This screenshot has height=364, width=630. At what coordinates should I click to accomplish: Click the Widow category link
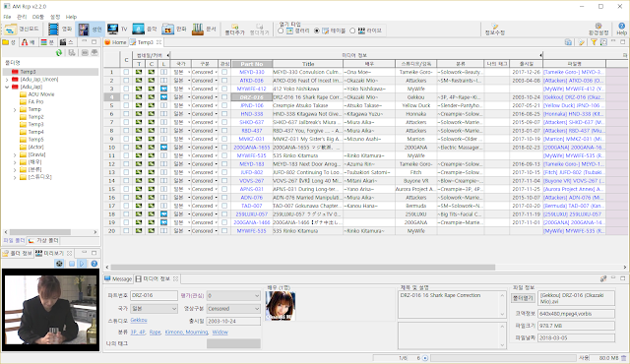220,333
